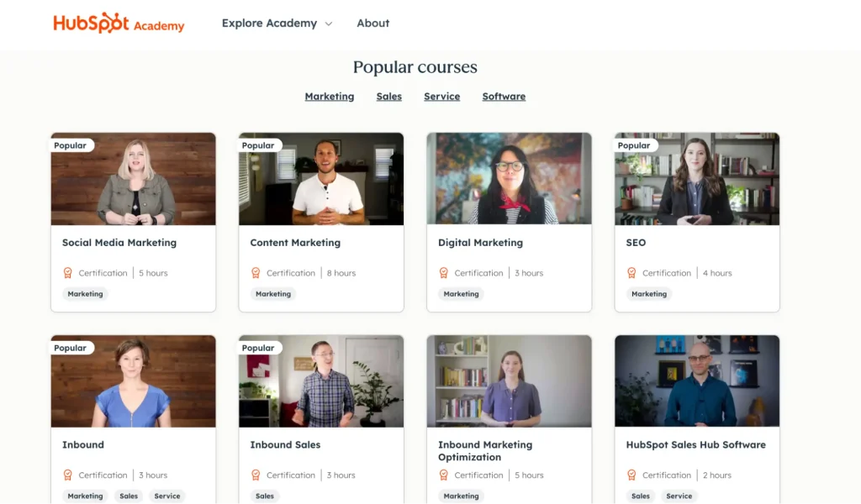Click the certification badge icon on Social Media Marketing

coord(68,272)
